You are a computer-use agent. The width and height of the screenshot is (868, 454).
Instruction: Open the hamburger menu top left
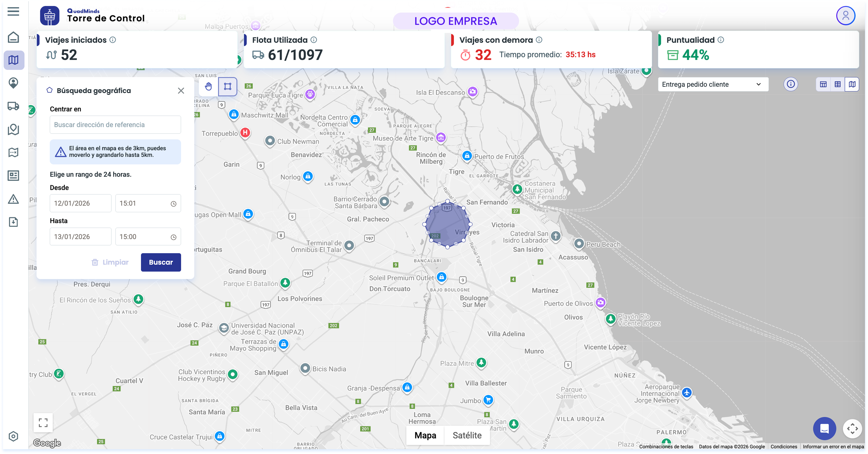click(x=13, y=11)
